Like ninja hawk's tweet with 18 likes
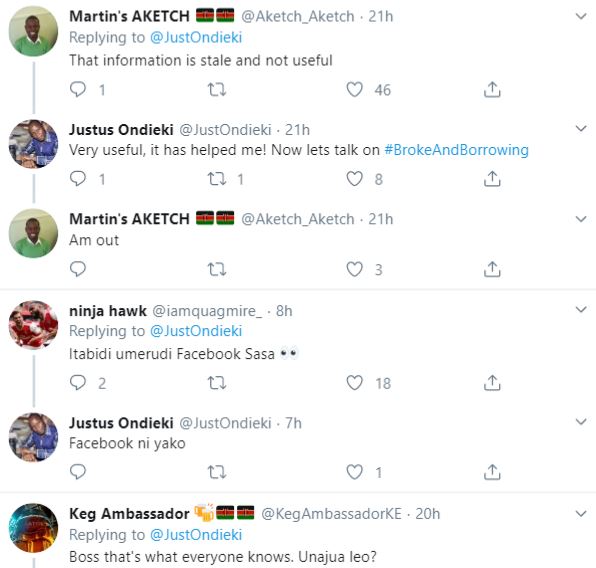596x568 pixels. (x=354, y=383)
